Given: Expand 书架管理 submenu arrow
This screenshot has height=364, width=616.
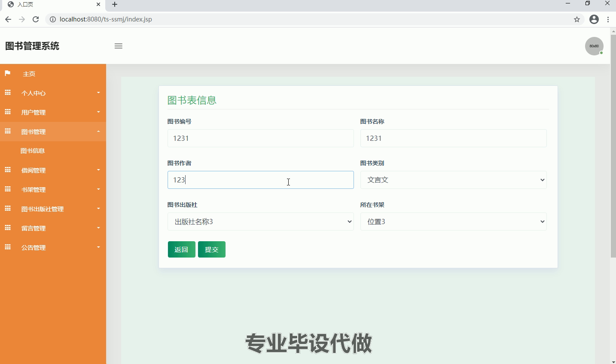Looking at the screenshot, I should tap(98, 189).
